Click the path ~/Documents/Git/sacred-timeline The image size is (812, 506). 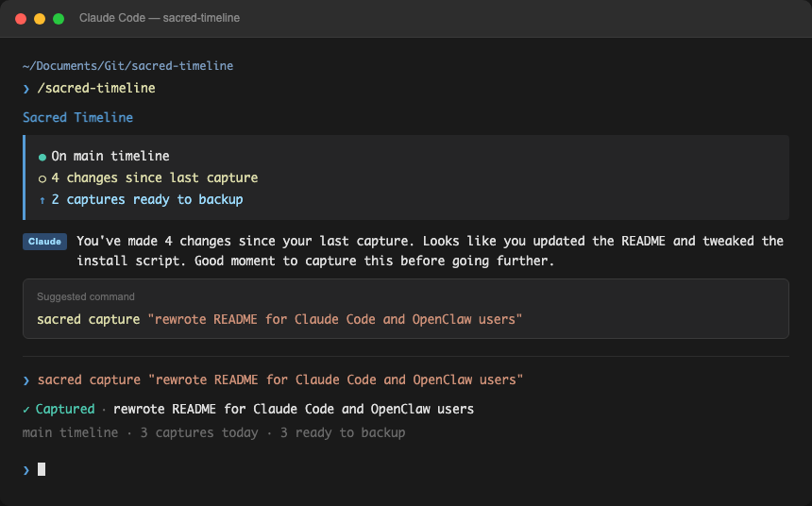127,66
